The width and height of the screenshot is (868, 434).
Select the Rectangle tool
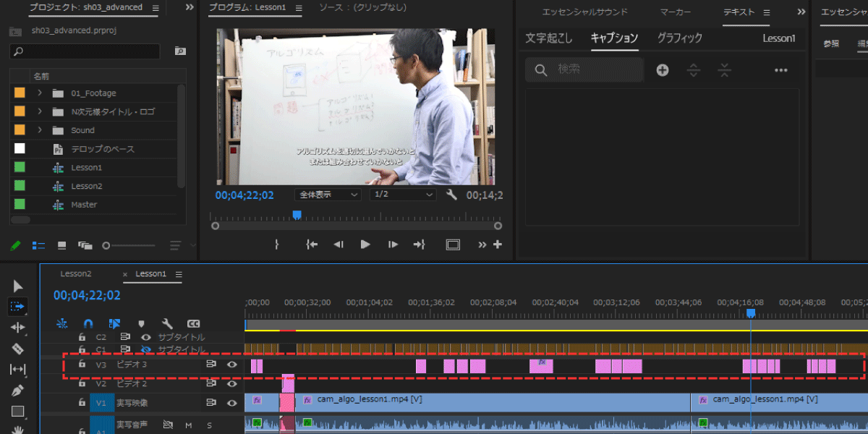point(18,412)
